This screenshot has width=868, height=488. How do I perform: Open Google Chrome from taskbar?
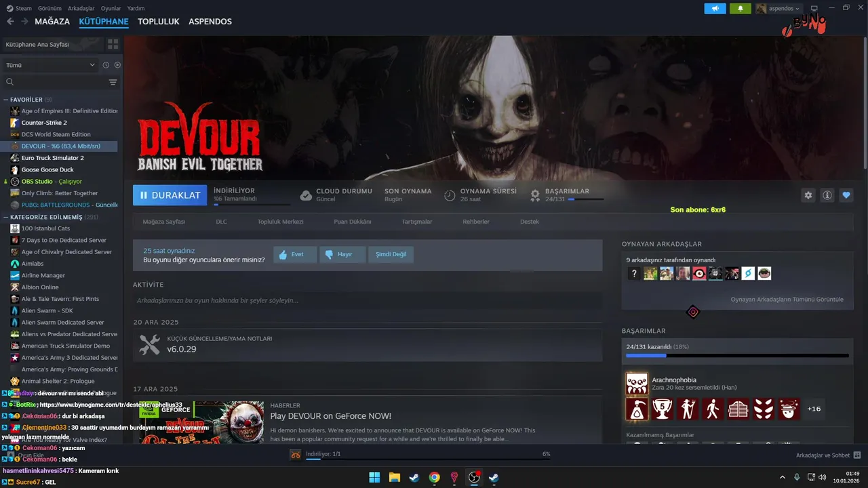click(434, 477)
